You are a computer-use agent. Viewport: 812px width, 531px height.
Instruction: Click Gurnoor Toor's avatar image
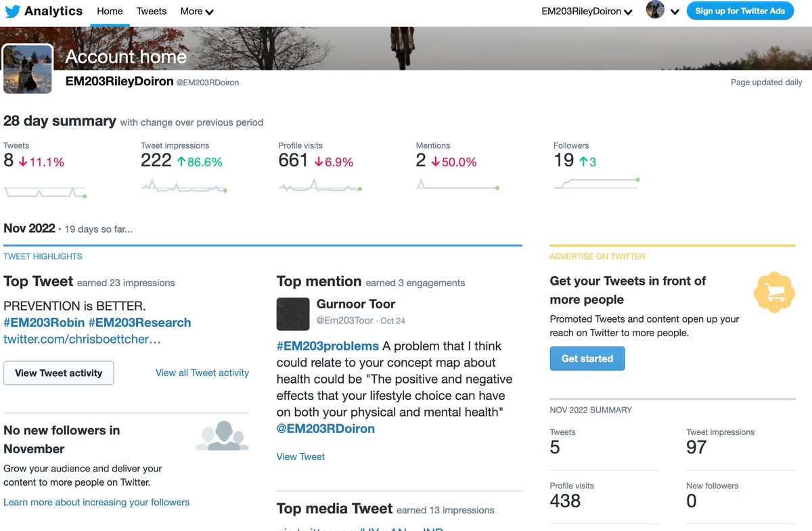point(293,314)
